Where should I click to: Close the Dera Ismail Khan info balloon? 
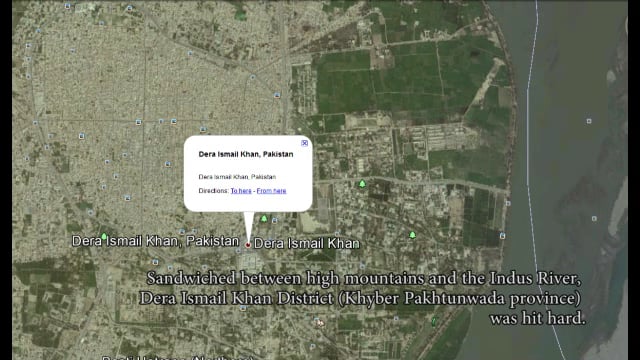pos(304,143)
